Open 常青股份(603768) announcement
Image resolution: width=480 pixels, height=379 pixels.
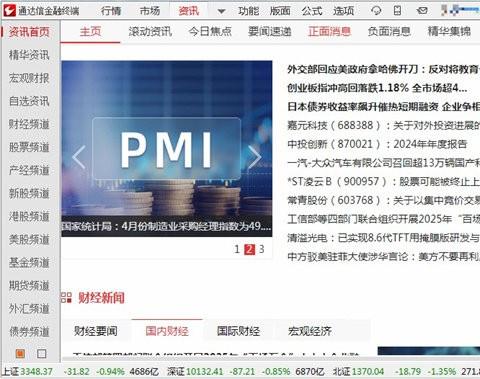click(x=383, y=200)
